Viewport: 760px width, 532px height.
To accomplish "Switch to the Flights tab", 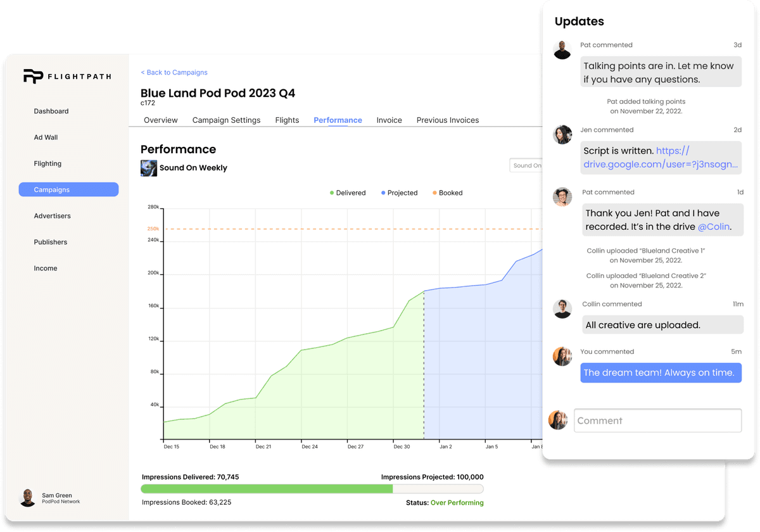I will pos(287,120).
